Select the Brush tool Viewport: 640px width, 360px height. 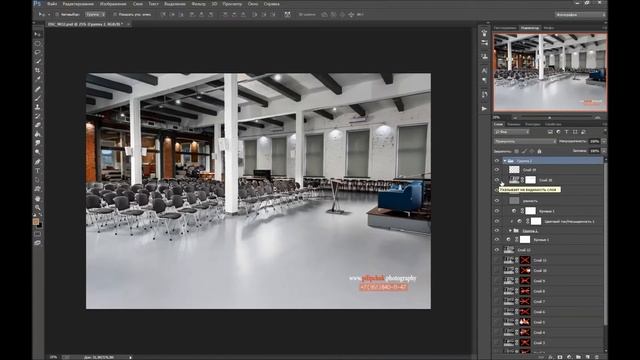pos(38,98)
